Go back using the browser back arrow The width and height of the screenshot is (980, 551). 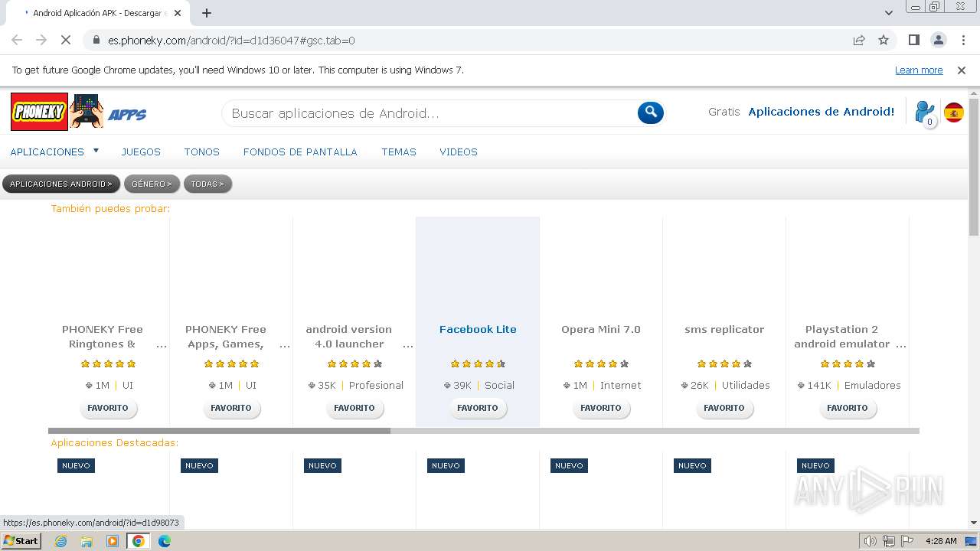[17, 40]
